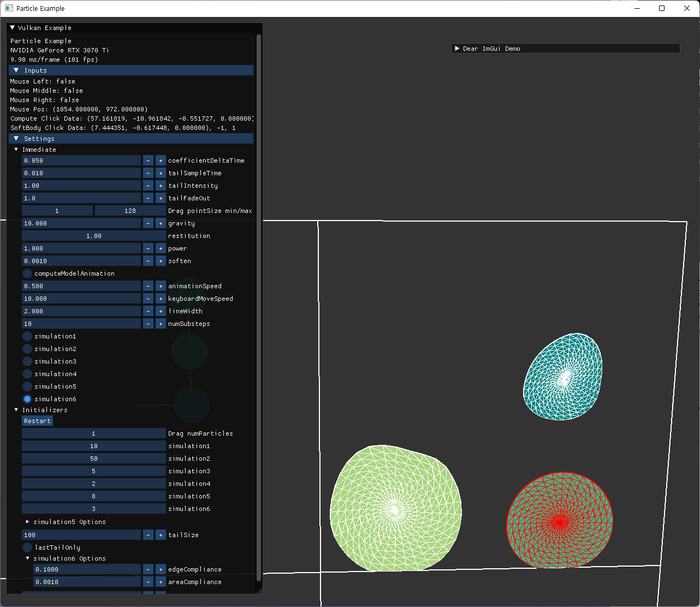Decrease tailSize with minus button
This screenshot has width=700, height=607.
[x=148, y=535]
